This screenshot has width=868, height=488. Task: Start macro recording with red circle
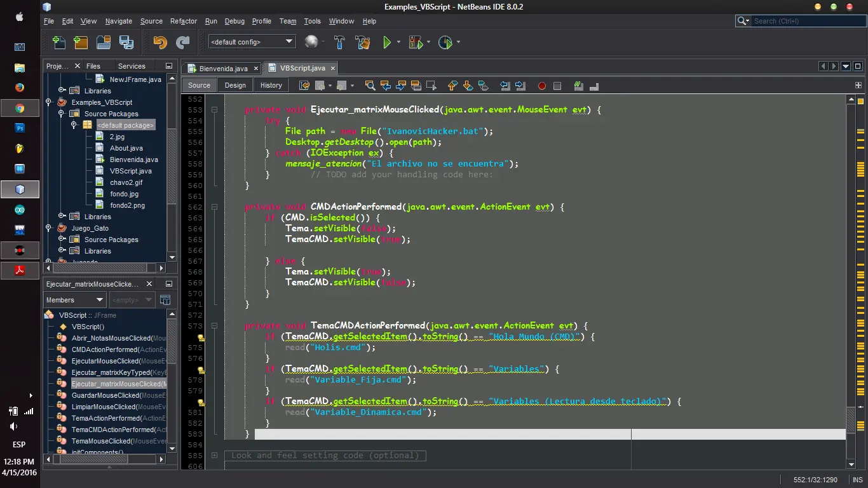[x=542, y=86]
